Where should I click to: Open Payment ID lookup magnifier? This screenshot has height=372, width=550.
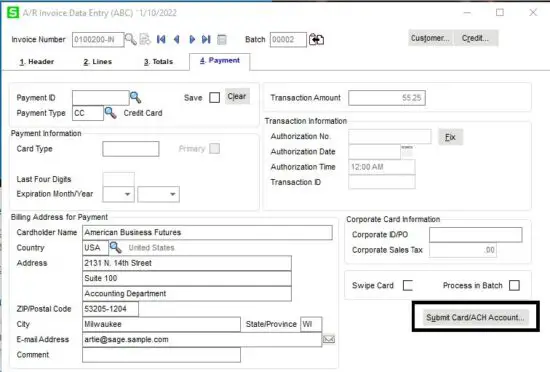[x=135, y=97]
